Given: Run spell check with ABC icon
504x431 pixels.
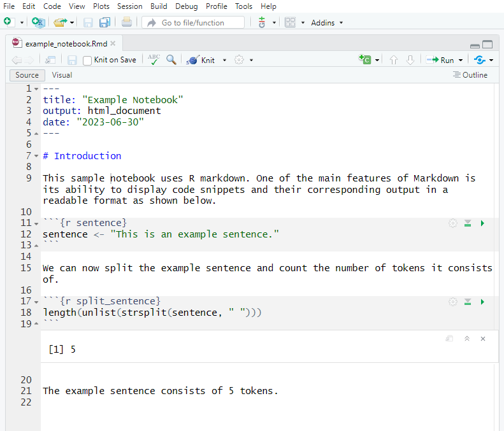Looking at the screenshot, I should [154, 59].
